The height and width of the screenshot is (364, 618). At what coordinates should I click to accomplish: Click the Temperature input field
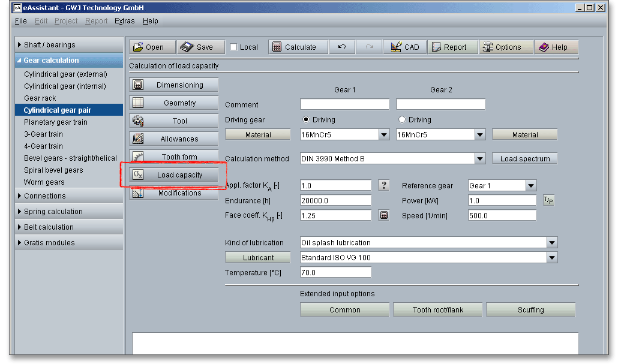pos(335,273)
